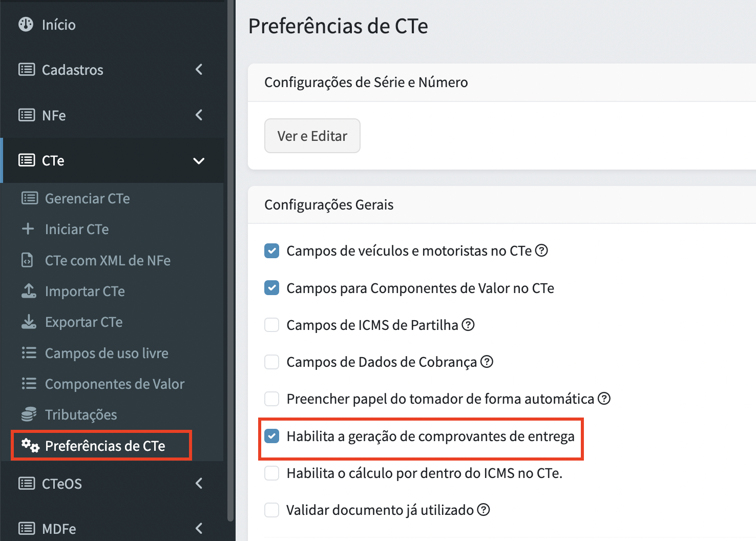Image resolution: width=756 pixels, height=541 pixels.
Task: Open help for Validar documento já utilizado
Action: coord(484,510)
